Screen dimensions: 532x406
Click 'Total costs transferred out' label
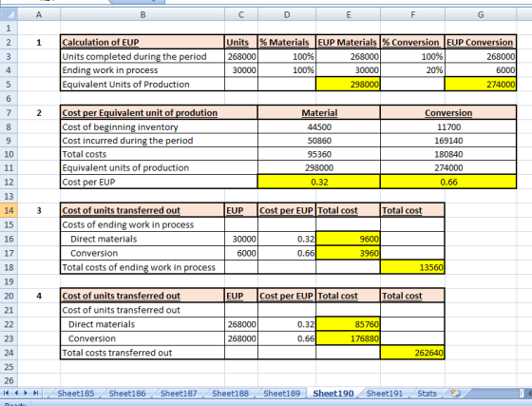tap(117, 353)
